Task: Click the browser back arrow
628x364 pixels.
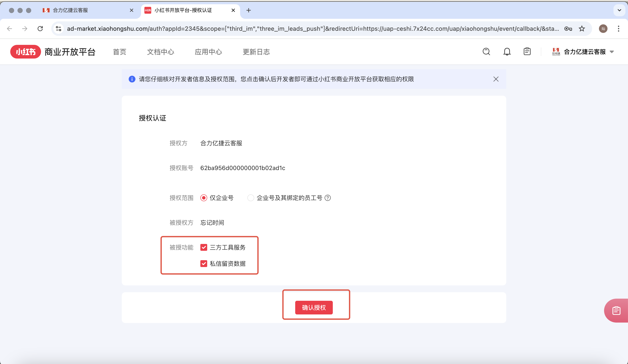Action: click(9, 29)
